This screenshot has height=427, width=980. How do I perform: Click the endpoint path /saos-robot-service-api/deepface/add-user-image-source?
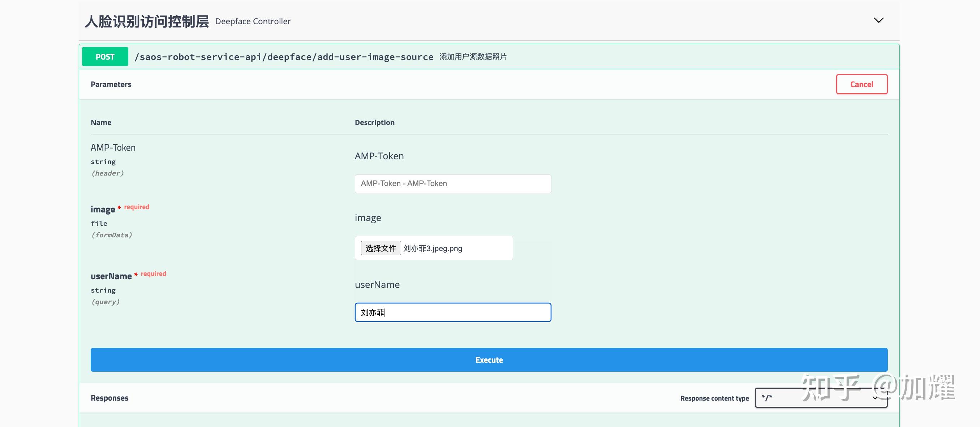coord(284,56)
